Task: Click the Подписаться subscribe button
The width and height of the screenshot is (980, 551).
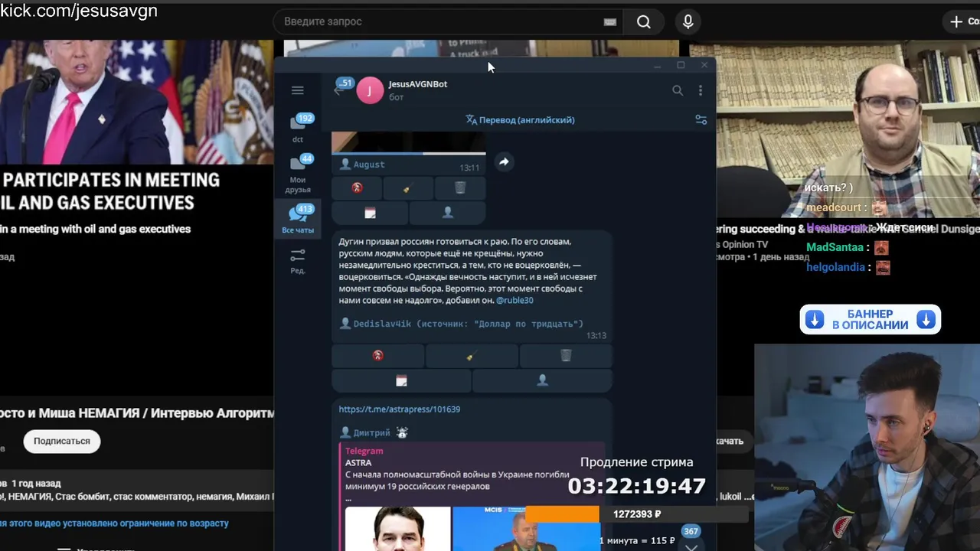Action: pyautogui.click(x=62, y=441)
